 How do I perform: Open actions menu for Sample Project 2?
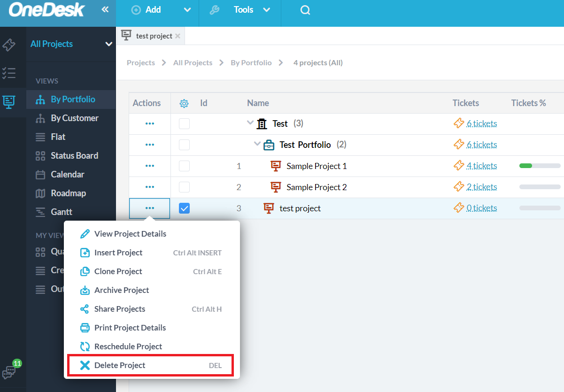(150, 187)
